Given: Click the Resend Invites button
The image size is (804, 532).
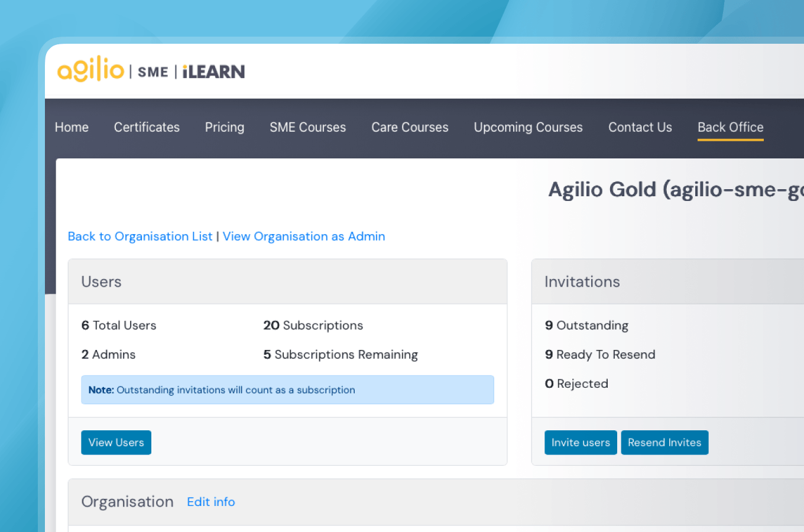Looking at the screenshot, I should [664, 442].
